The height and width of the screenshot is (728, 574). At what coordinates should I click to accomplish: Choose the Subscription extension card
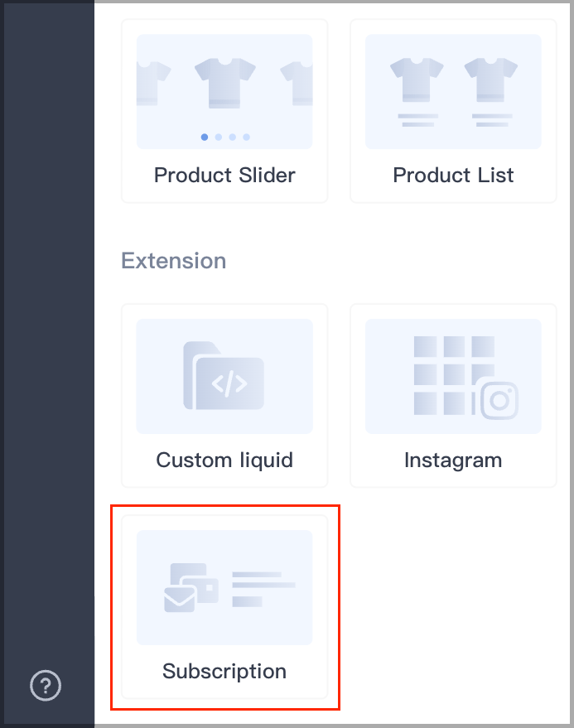(x=224, y=607)
